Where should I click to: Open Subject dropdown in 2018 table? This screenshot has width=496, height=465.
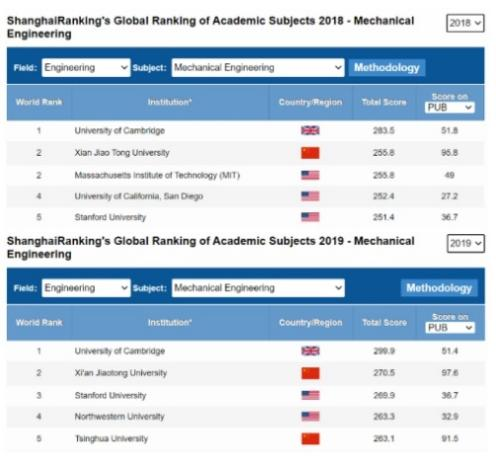point(258,68)
